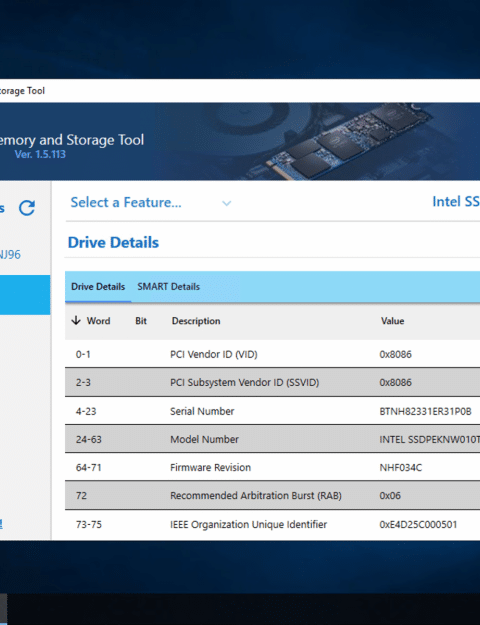Click the Firmware Revision description
This screenshot has width=480, height=625.
[x=210, y=468]
